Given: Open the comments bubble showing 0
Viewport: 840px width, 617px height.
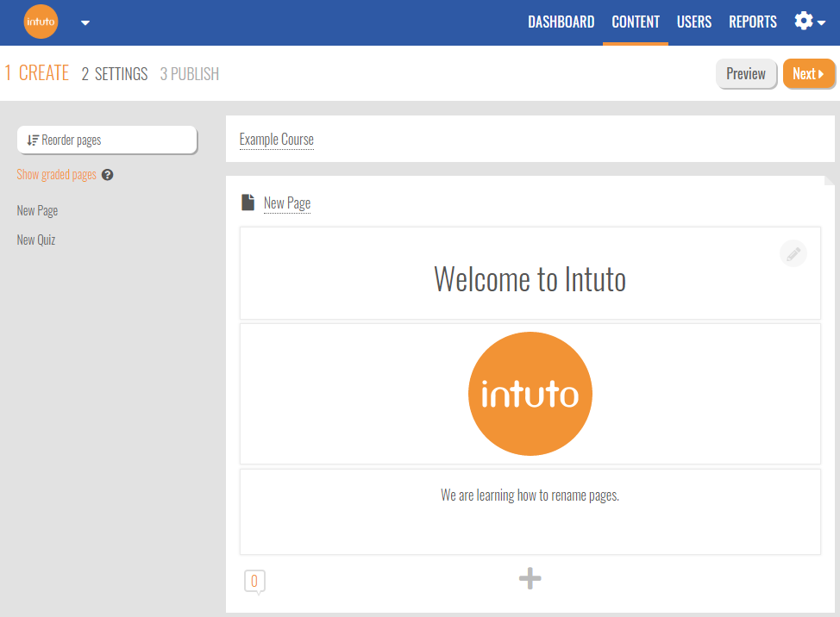Looking at the screenshot, I should tap(254, 582).
